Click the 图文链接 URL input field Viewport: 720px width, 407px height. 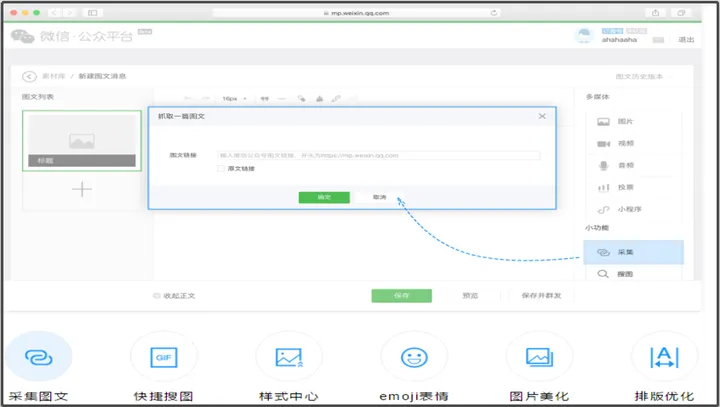pyautogui.click(x=378, y=155)
